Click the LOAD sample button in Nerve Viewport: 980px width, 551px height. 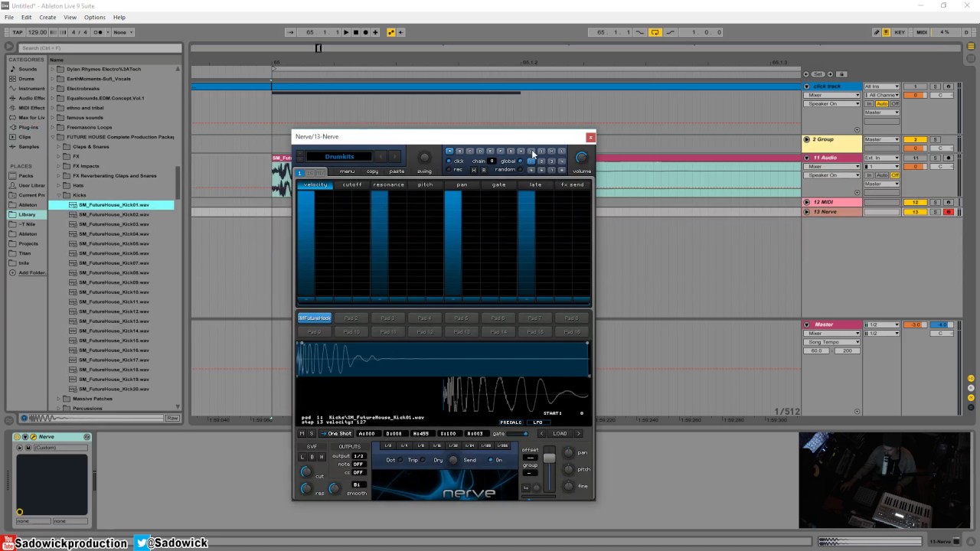click(560, 434)
